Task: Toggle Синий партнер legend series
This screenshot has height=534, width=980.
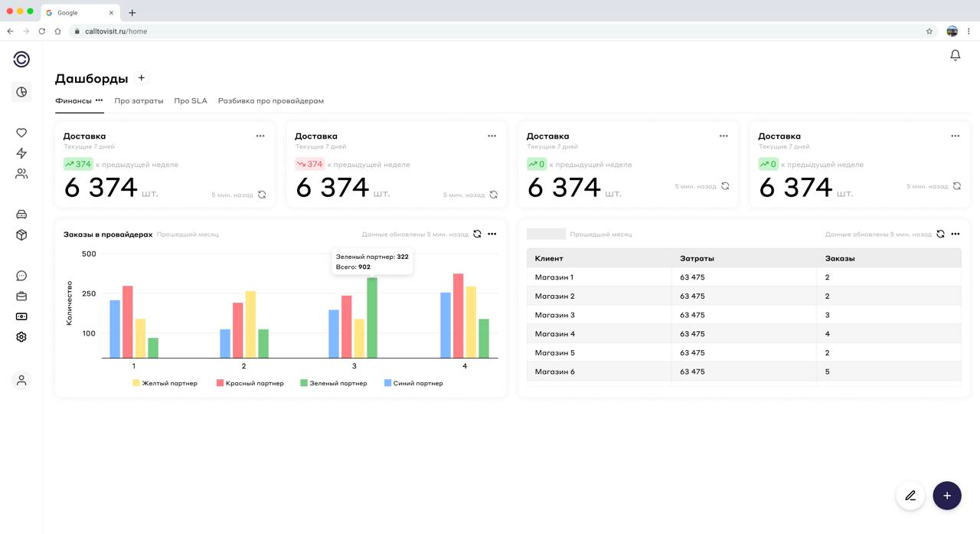Action: pyautogui.click(x=413, y=383)
